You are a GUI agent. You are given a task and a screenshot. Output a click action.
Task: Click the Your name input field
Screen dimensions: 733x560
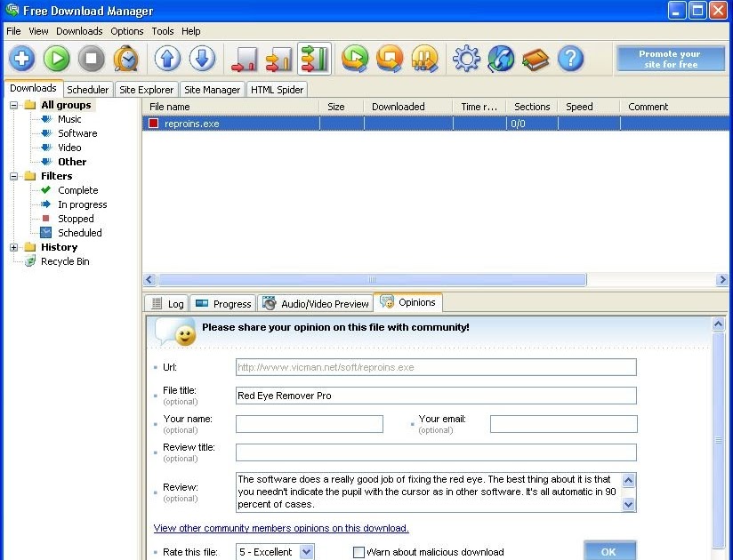[310, 424]
